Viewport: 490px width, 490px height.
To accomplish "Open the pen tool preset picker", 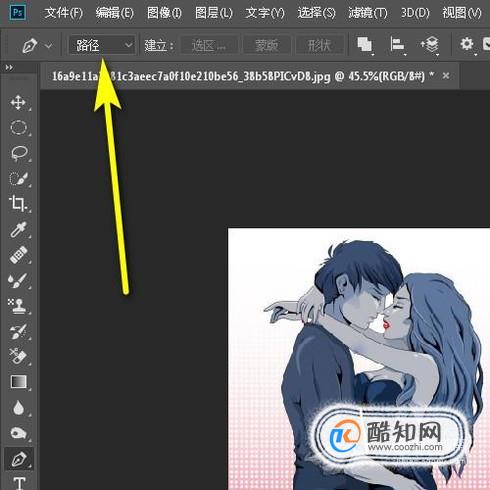I will [x=37, y=45].
